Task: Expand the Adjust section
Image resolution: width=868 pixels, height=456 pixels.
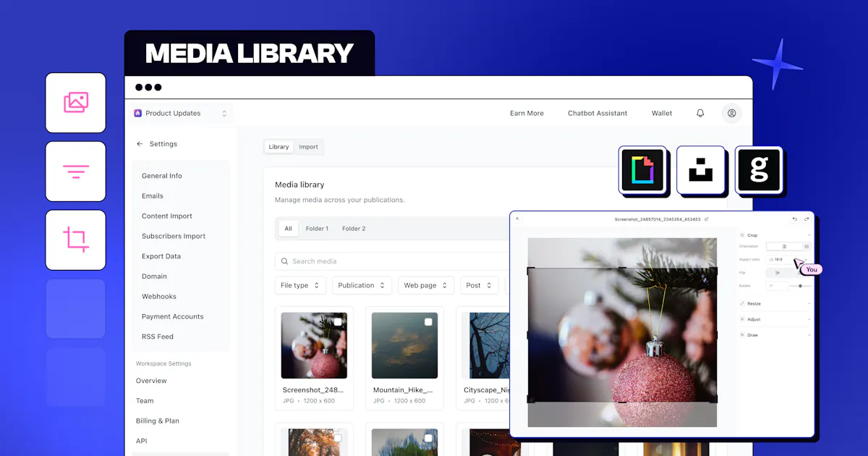Action: [x=809, y=319]
